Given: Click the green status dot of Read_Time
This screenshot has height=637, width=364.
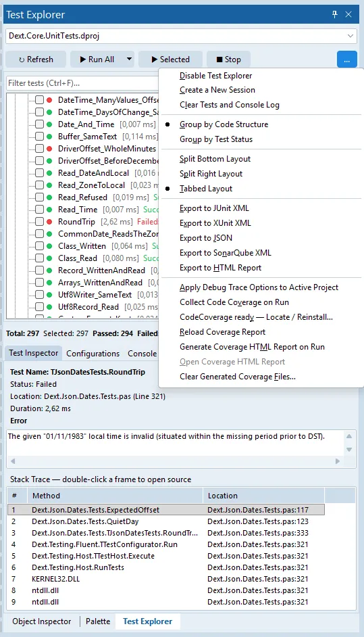Looking at the screenshot, I should (49, 210).
